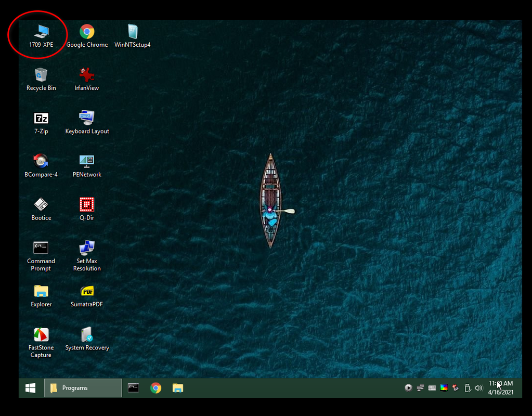Open the volume speaker tray icon
The height and width of the screenshot is (416, 532).
pos(479,388)
